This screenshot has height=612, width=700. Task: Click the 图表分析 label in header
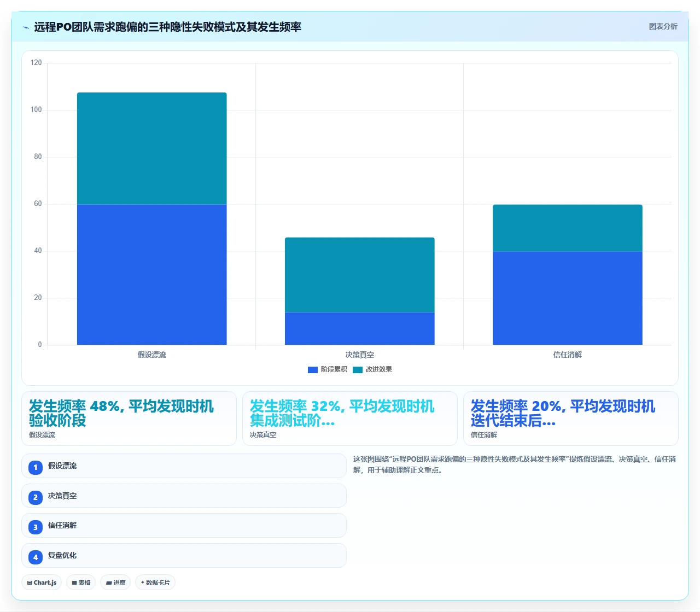[663, 27]
